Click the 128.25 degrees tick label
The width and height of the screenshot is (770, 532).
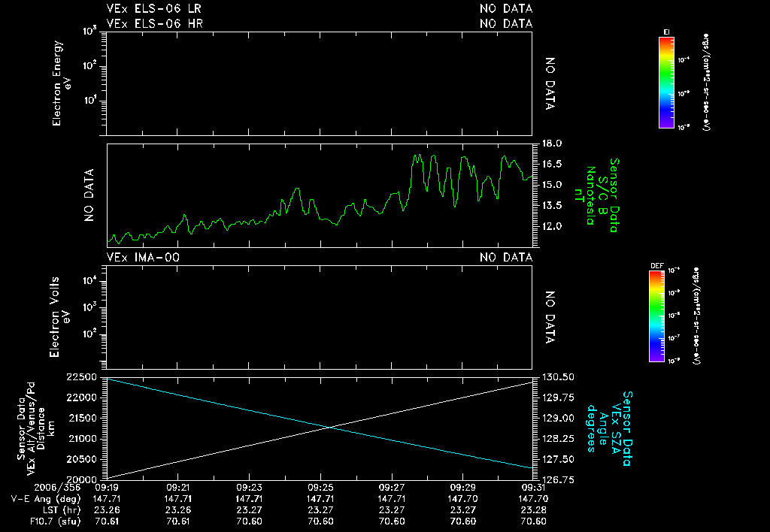(x=558, y=439)
